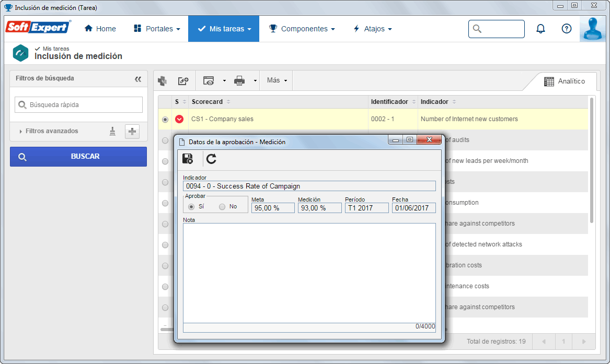Click the dialog document title icon
Screen dimensions: 610x364
(x=181, y=142)
